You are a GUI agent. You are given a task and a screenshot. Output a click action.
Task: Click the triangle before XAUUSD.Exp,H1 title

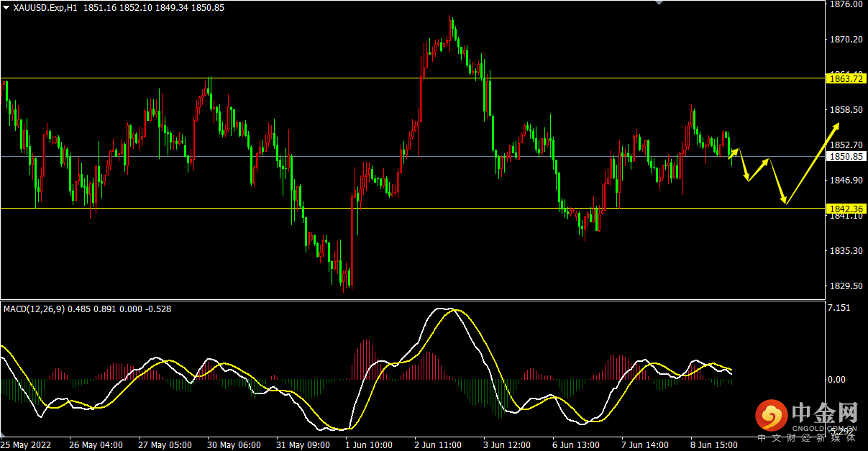pyautogui.click(x=6, y=7)
